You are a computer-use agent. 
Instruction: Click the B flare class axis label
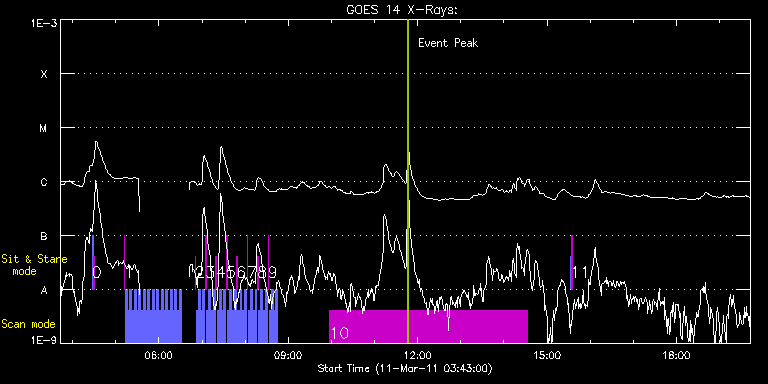pos(44,236)
